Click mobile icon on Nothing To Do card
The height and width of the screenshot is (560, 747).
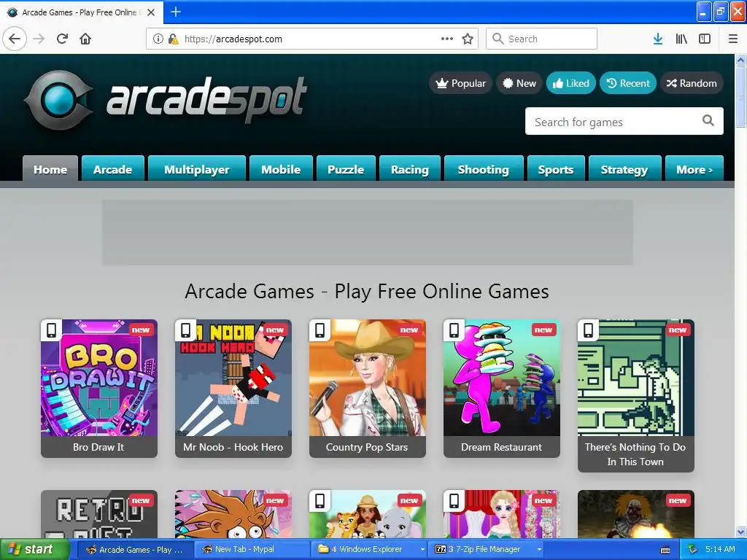coord(589,330)
